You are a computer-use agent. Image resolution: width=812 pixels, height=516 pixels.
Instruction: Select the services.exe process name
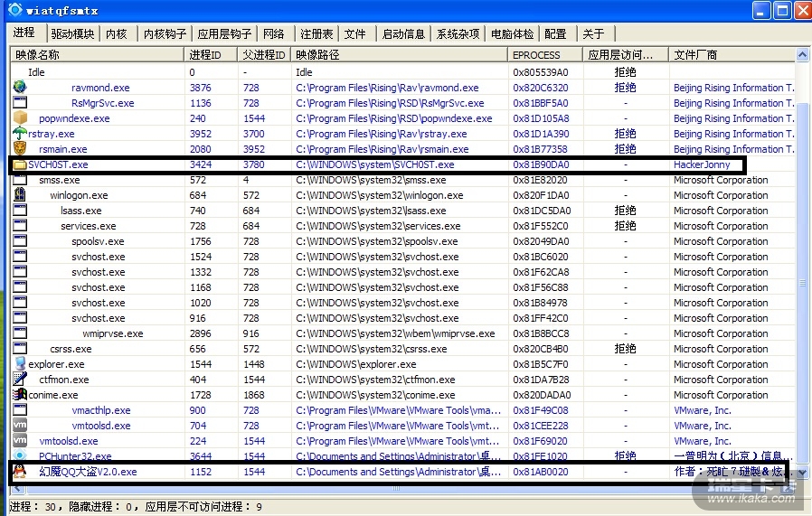coord(89,226)
